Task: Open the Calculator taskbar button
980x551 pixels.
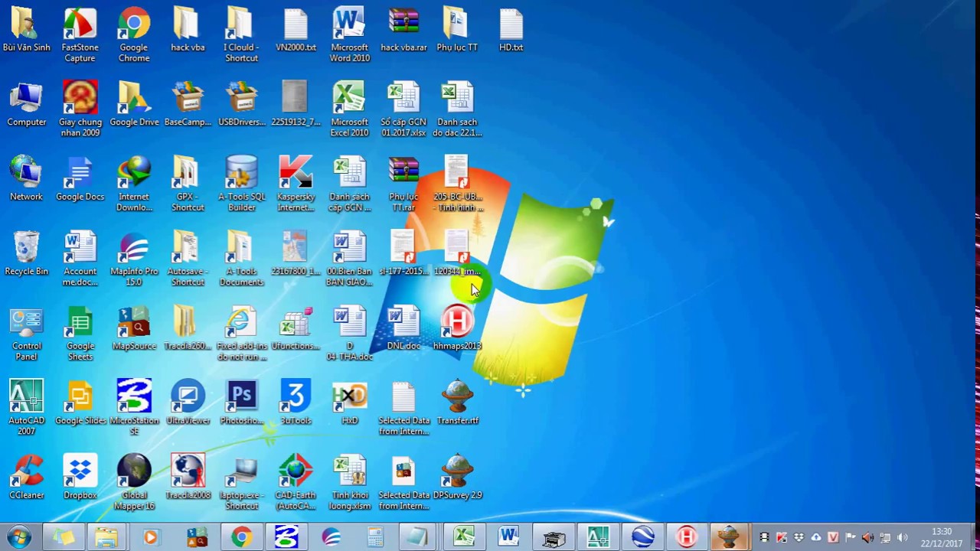Action: (375, 537)
